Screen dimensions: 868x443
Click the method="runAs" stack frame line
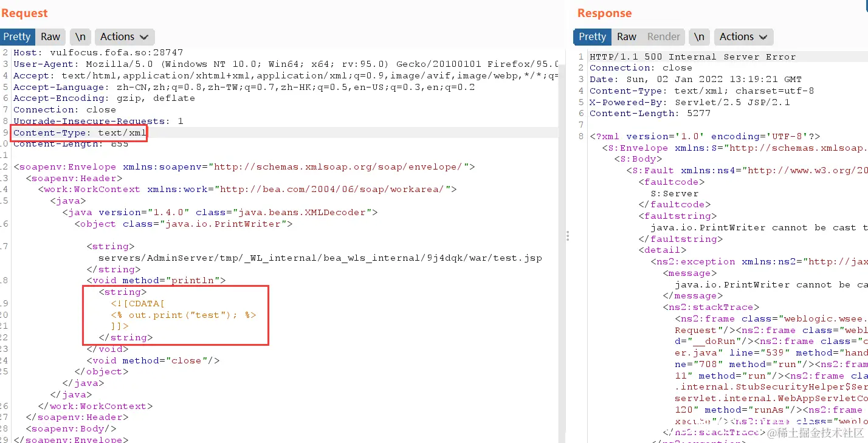pyautogui.click(x=771, y=410)
